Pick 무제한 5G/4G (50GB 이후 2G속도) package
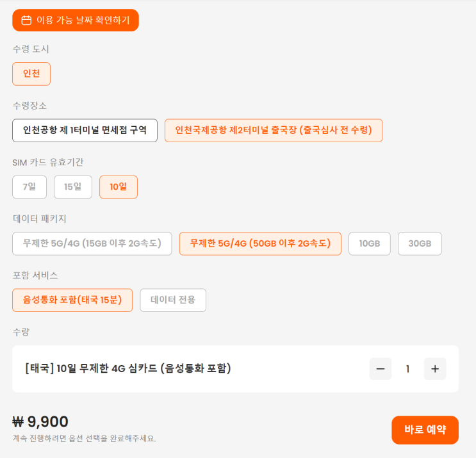The height and width of the screenshot is (458, 476). [x=260, y=243]
